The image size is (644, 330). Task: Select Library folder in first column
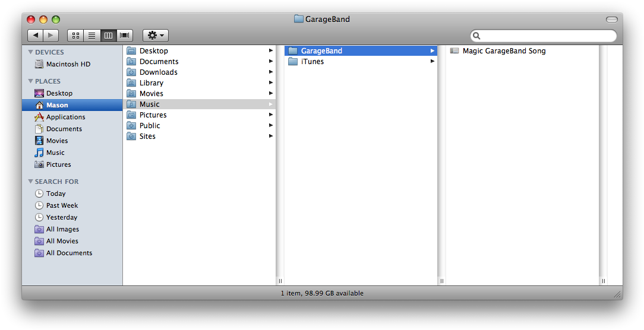point(200,83)
